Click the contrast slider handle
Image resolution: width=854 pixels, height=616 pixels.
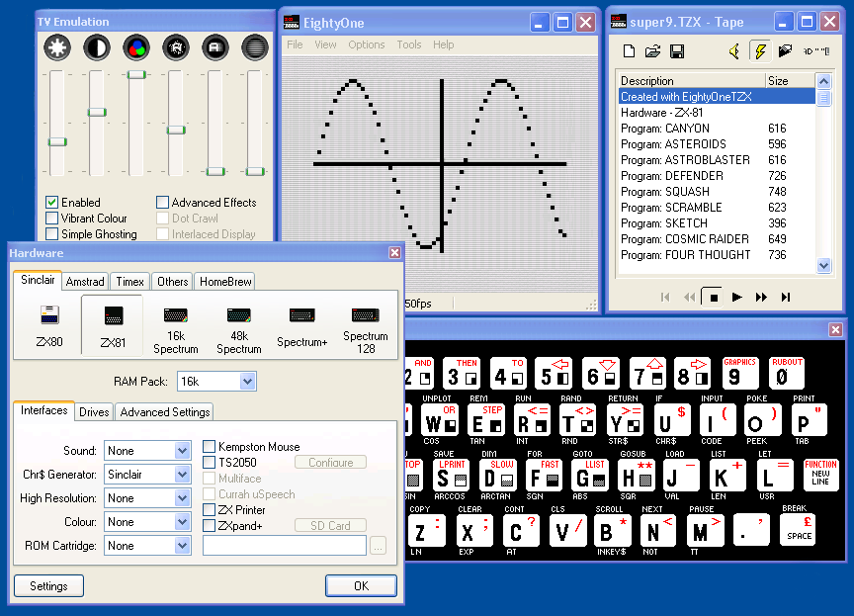pyautogui.click(x=97, y=112)
